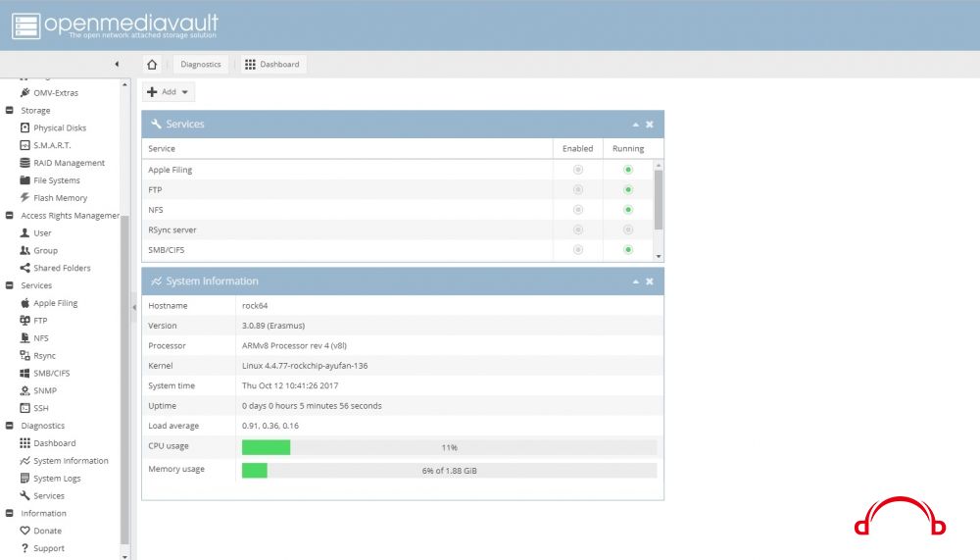
Task: Open File Systems via its folder icon
Action: pyautogui.click(x=25, y=180)
